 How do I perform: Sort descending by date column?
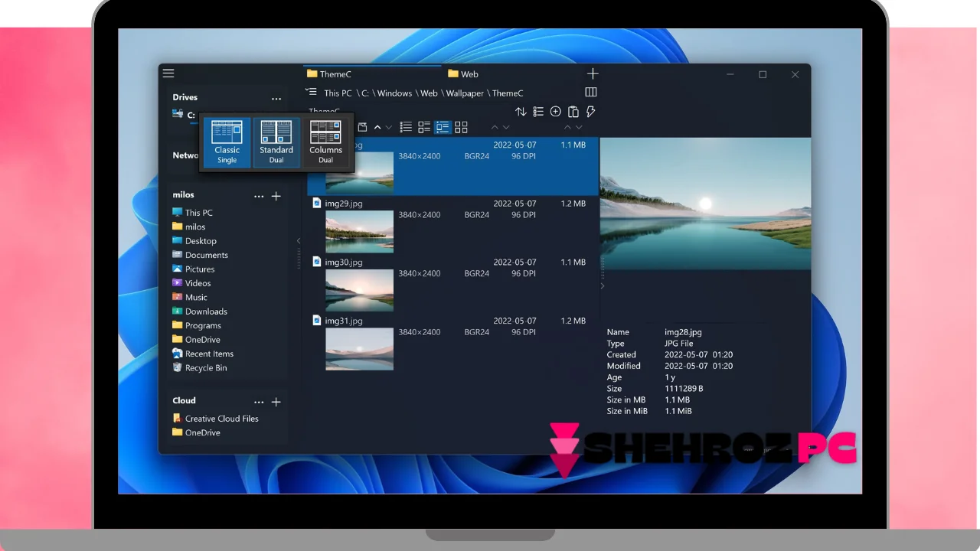[x=506, y=127]
